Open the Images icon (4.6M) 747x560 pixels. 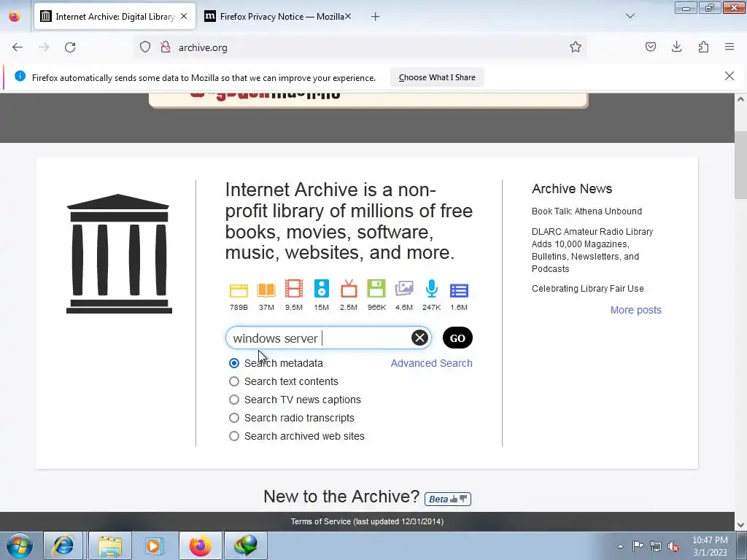(x=404, y=289)
